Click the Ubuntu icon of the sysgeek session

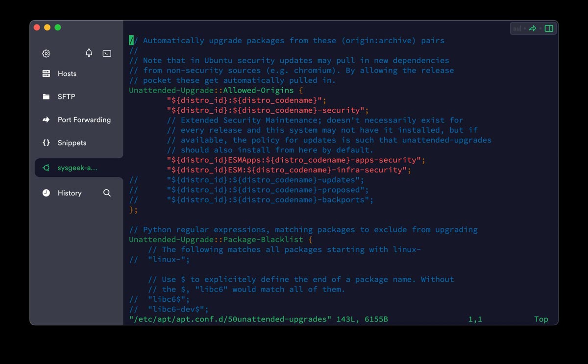(x=46, y=168)
